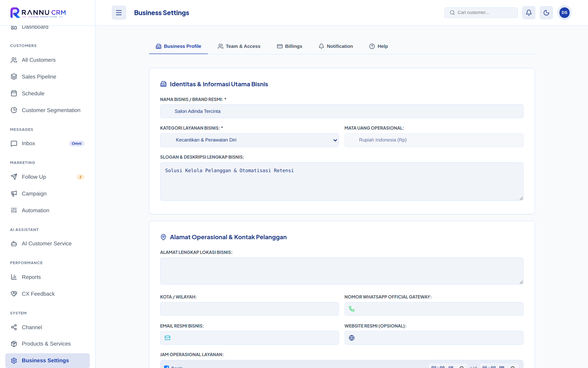The width and height of the screenshot is (588, 368).
Task: Click the Kota / Wilayah field
Action: 249,309
